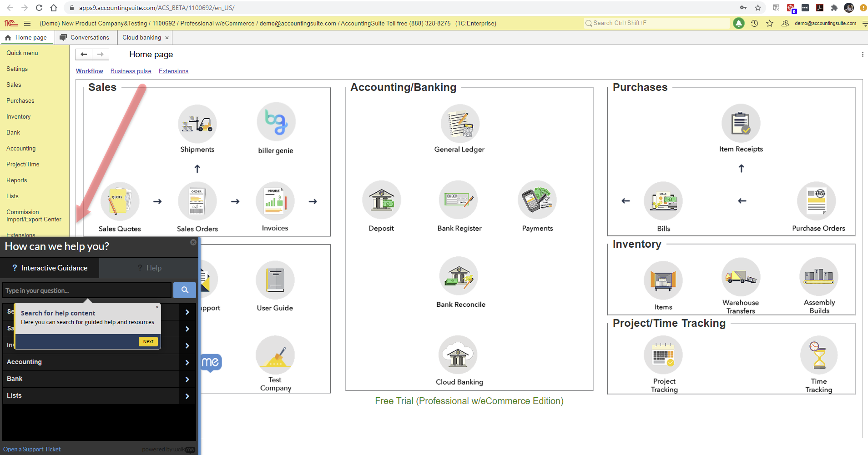The width and height of the screenshot is (868, 455).
Task: Switch to the Home page tab
Action: click(27, 38)
